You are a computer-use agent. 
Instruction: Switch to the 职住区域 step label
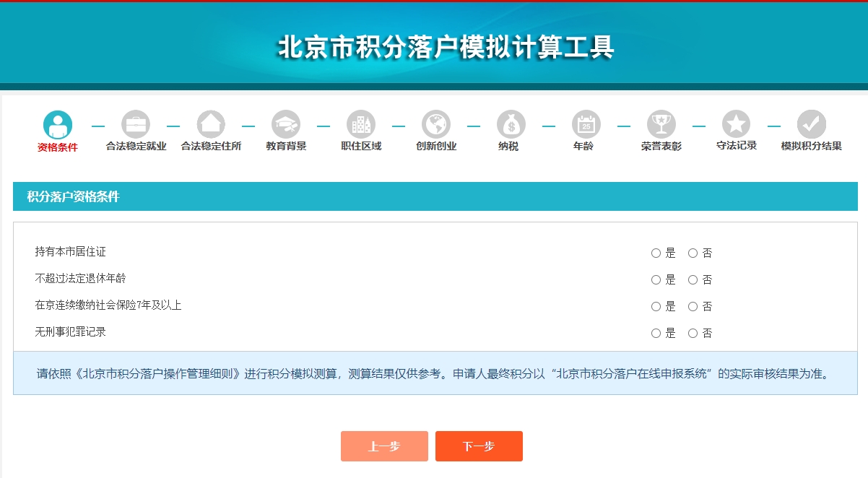click(x=361, y=147)
